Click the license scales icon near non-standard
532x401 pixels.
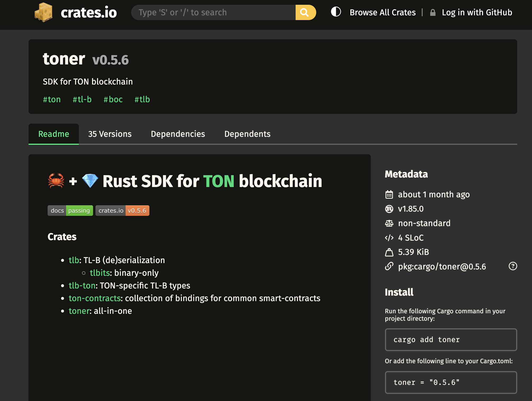click(x=389, y=223)
